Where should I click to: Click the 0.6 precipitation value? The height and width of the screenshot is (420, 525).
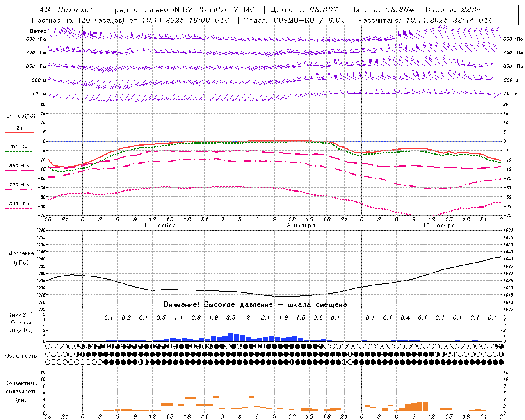point(318,318)
